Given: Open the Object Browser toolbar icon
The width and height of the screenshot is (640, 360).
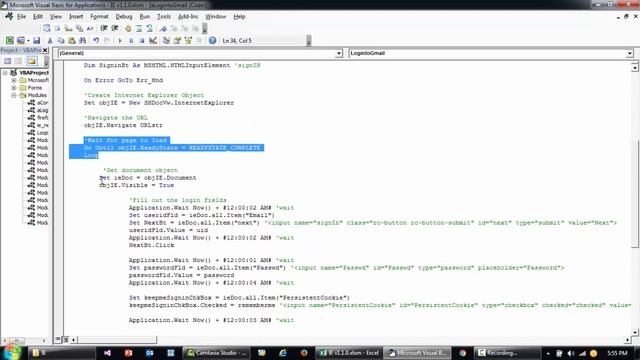Looking at the screenshot, I should [188, 40].
